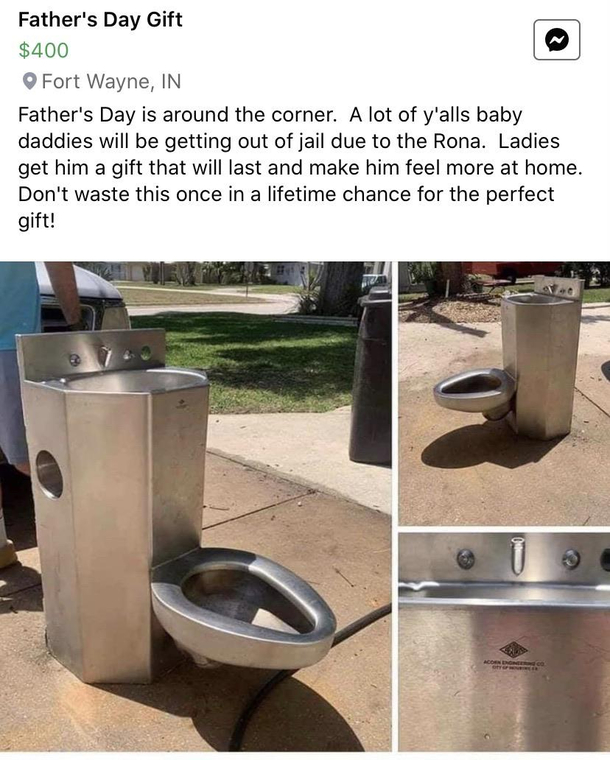Click the toilet bowl in the main photo
610x760 pixels.
click(x=244, y=607)
